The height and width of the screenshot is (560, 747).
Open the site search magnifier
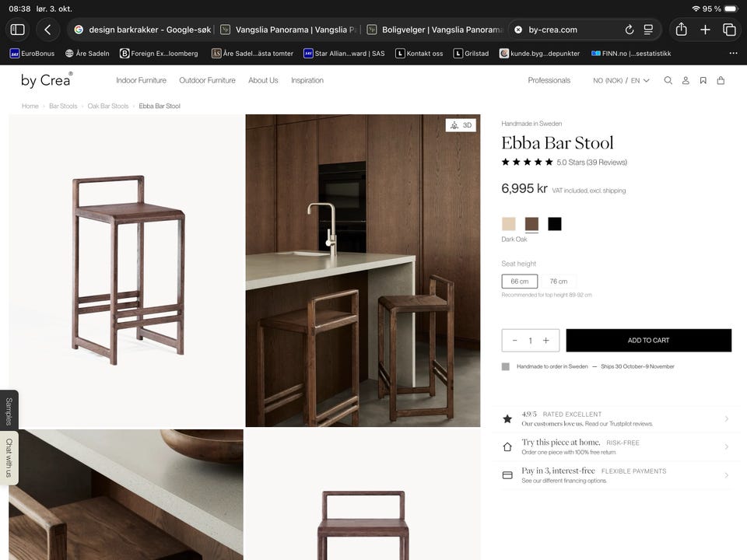(668, 80)
